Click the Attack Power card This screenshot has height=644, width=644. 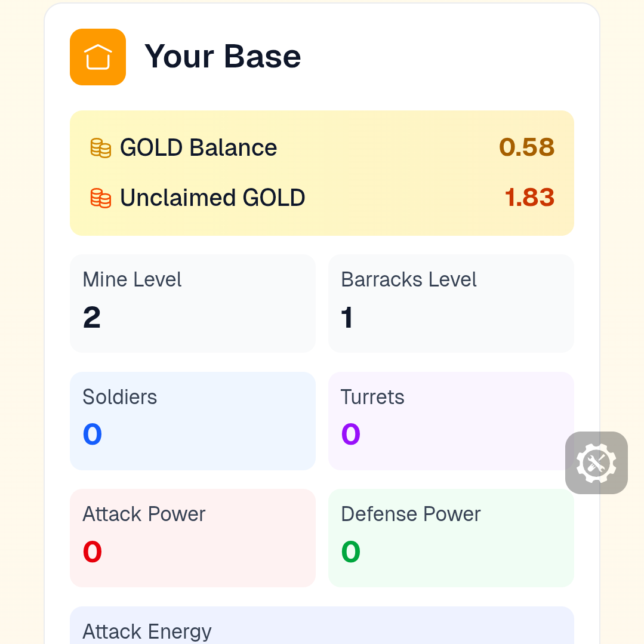click(192, 538)
